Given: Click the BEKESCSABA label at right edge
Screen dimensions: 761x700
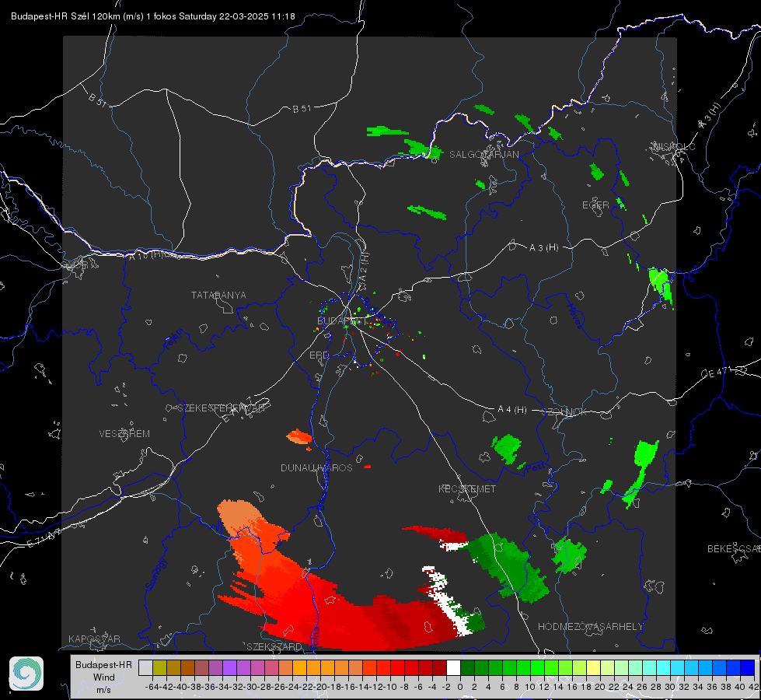Looking at the screenshot, I should [x=734, y=548].
